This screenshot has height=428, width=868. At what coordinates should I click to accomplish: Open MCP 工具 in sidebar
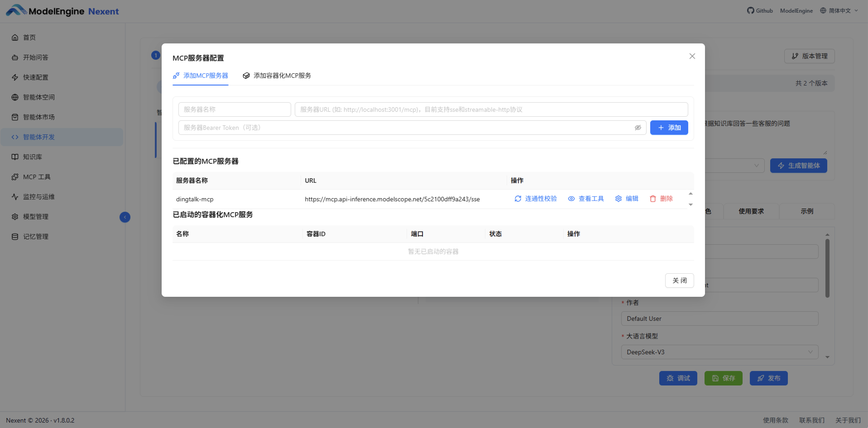36,177
